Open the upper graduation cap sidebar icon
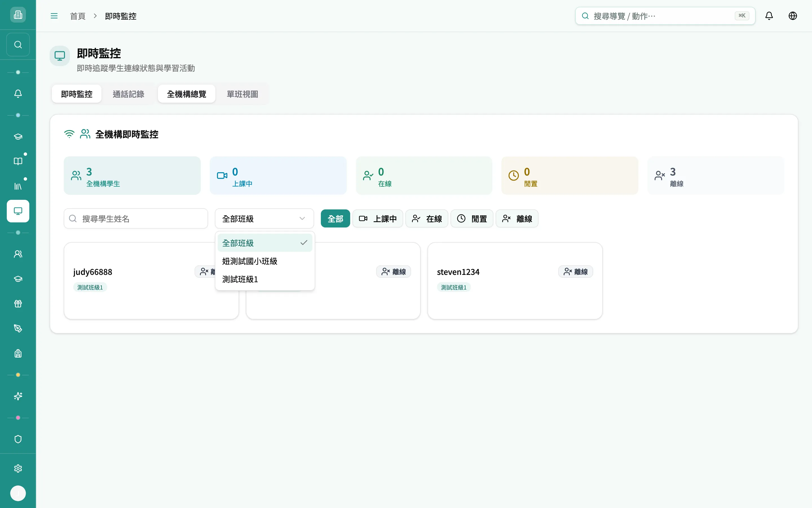This screenshot has height=508, width=812. [x=18, y=136]
